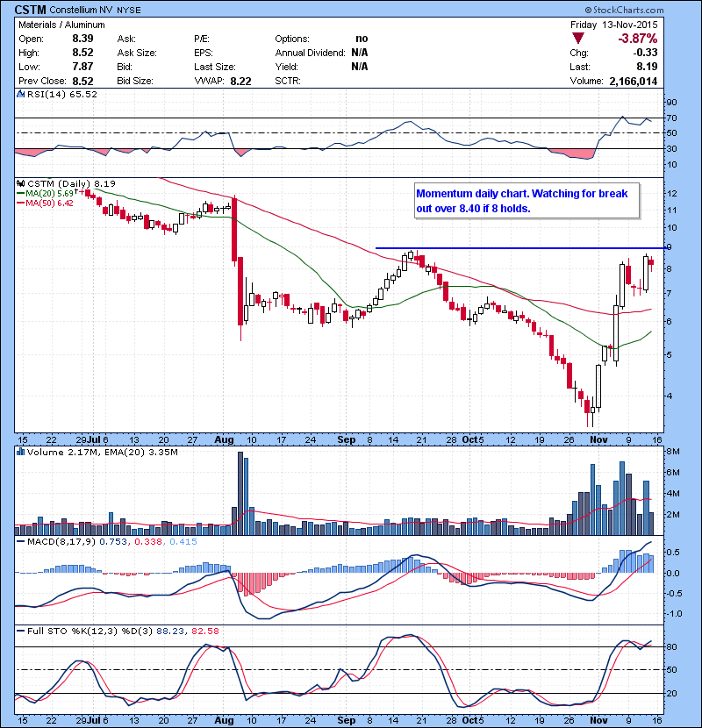Click the date Friday 13-Nov-2015
The height and width of the screenshot is (728, 702).
[613, 25]
